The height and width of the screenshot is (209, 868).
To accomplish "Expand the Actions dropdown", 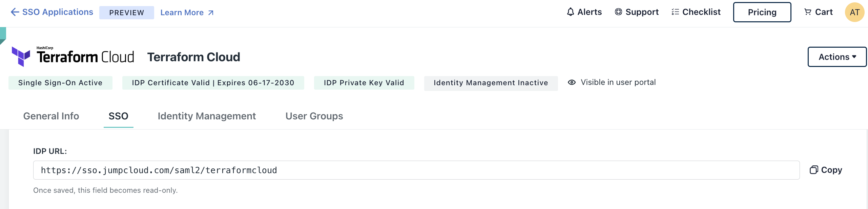I will tap(837, 57).
